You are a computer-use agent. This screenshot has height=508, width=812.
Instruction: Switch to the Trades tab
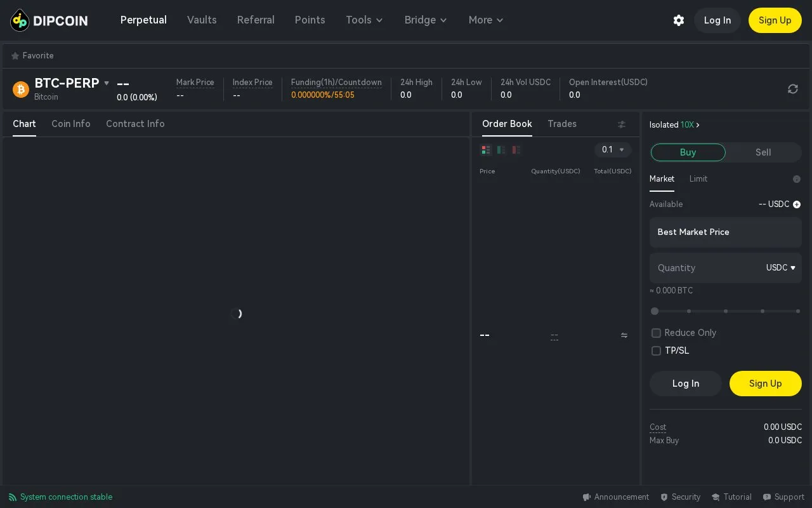562,124
